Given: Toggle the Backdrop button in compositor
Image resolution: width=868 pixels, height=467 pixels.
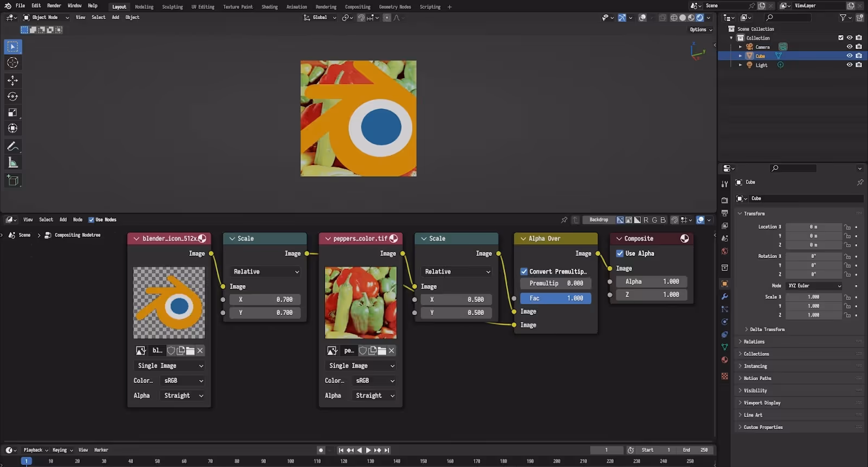Looking at the screenshot, I should point(599,220).
